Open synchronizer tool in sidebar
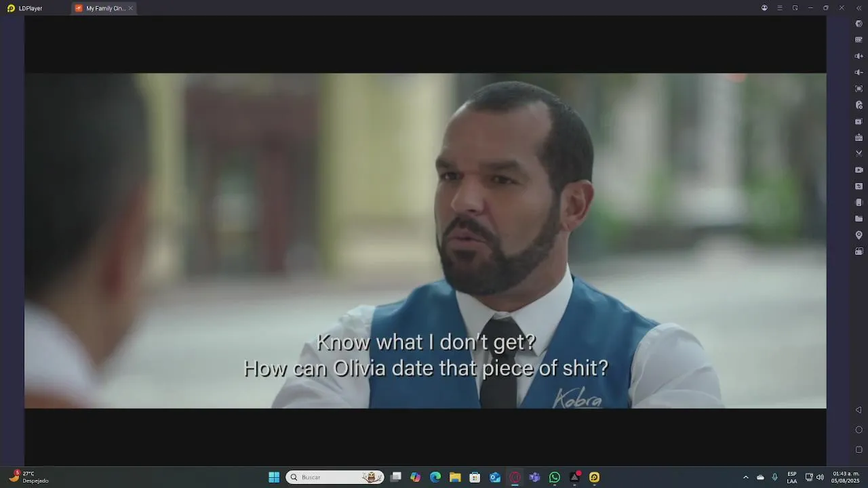 click(859, 186)
